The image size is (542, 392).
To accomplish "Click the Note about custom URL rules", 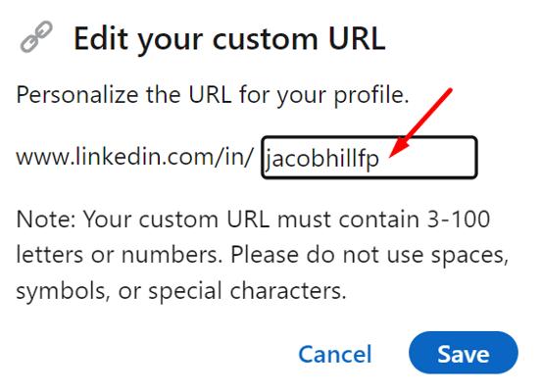I will [x=262, y=255].
